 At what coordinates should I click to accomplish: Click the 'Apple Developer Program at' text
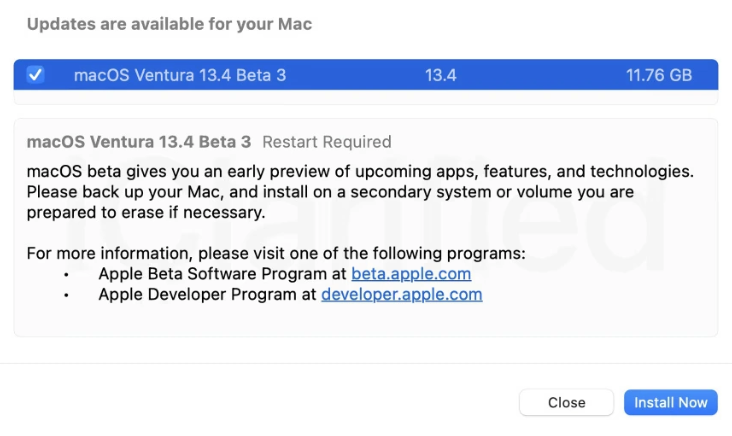point(207,294)
